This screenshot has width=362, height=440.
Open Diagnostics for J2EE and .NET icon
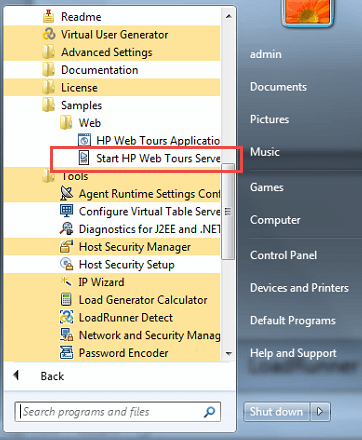pyautogui.click(x=66, y=229)
